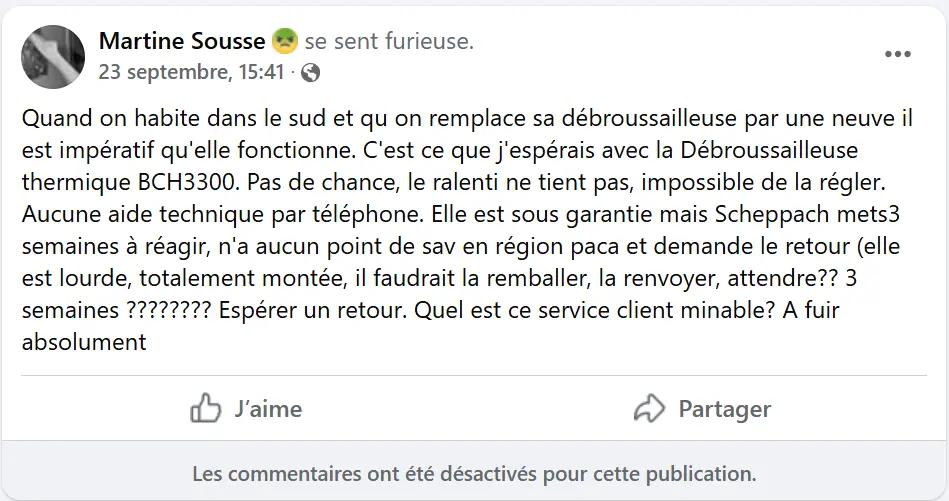This screenshot has height=501, width=949.
Task: Click the thumbs-up like icon
Action: tap(205, 408)
